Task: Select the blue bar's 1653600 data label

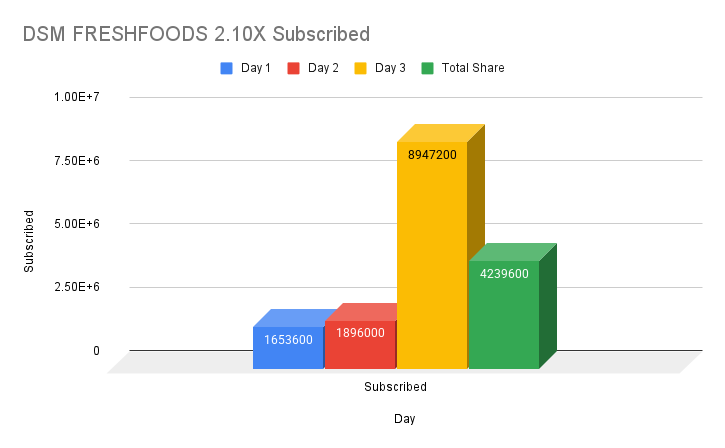Action: point(289,340)
